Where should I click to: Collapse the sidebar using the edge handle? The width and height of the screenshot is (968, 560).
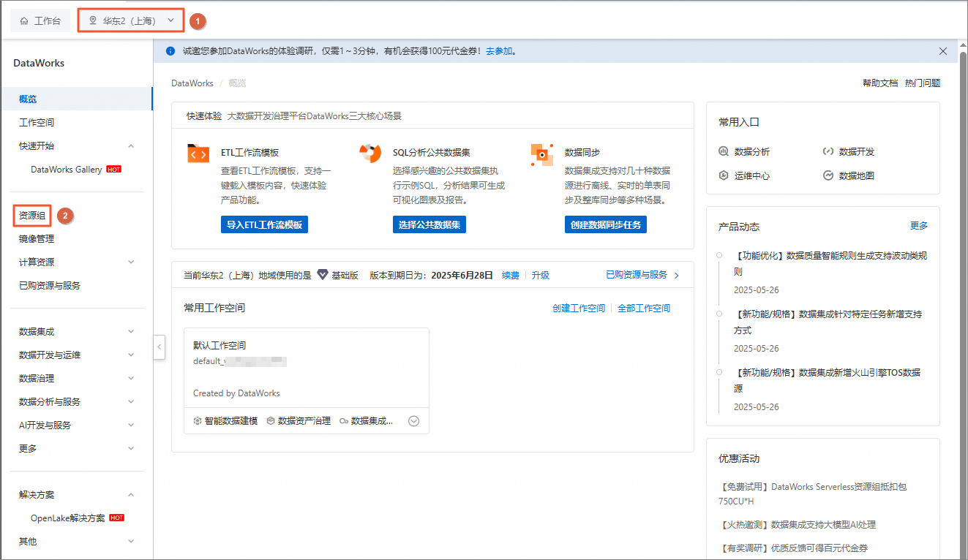[159, 347]
